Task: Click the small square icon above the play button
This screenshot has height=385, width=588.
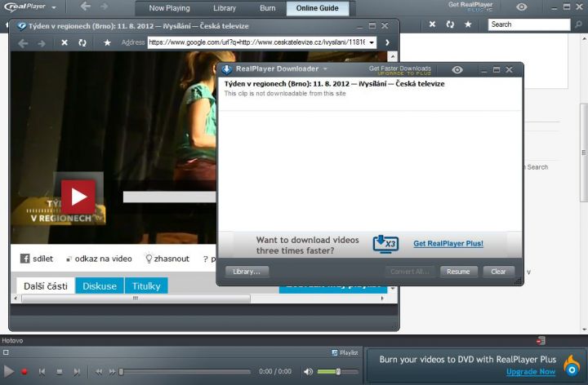Action: pos(6,352)
